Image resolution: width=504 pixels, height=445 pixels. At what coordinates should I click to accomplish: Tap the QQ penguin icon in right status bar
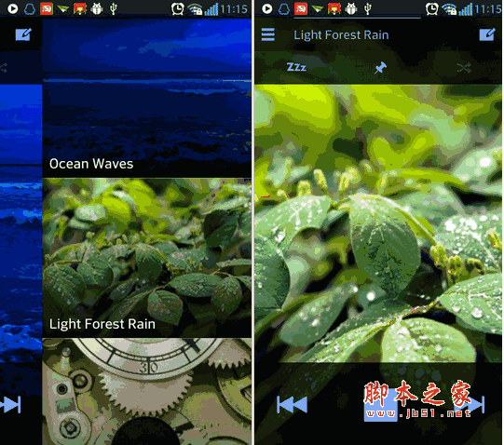coord(284,8)
